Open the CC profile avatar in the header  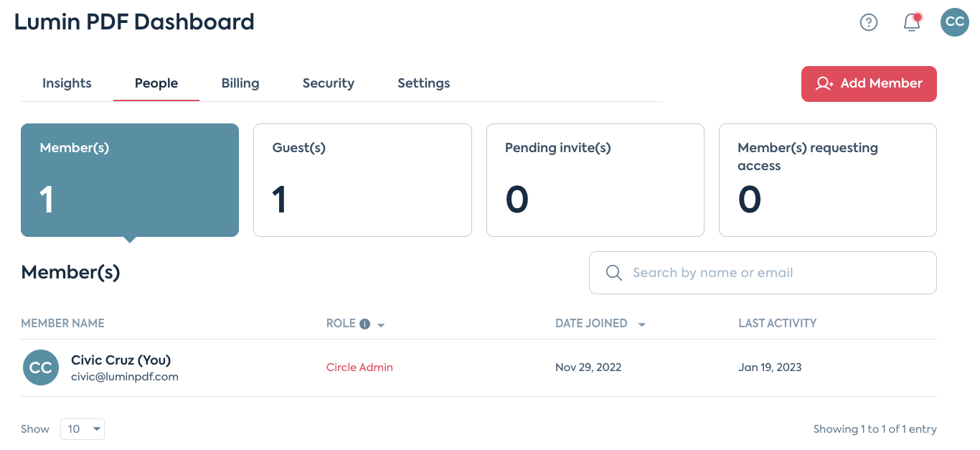pyautogui.click(x=955, y=22)
